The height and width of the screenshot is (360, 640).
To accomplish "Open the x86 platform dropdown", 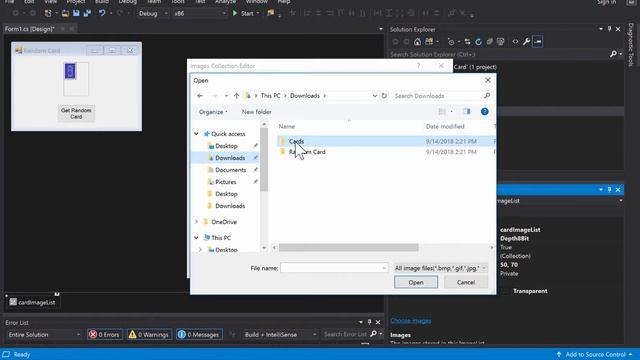I will click(199, 13).
